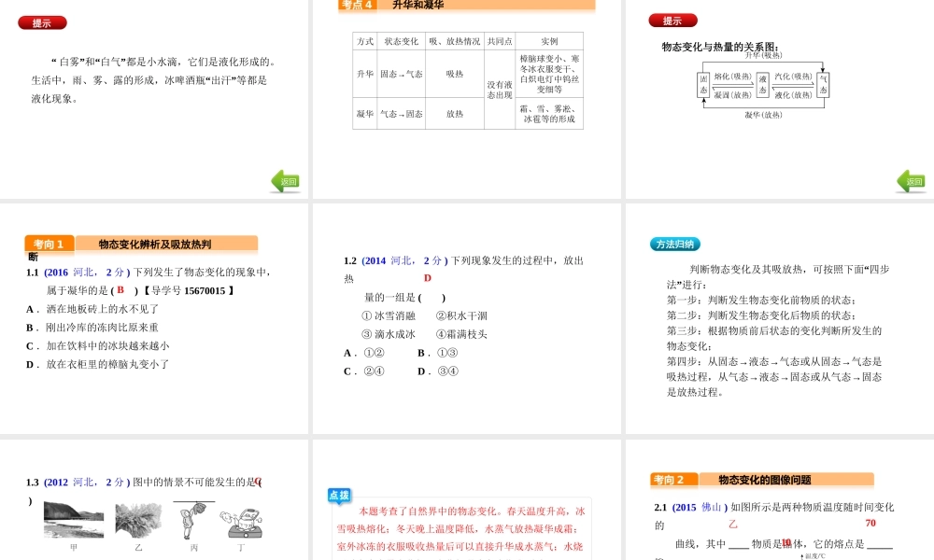Click the 物态变化的图像问题 heading
This screenshot has width=934, height=560.
[x=765, y=480]
